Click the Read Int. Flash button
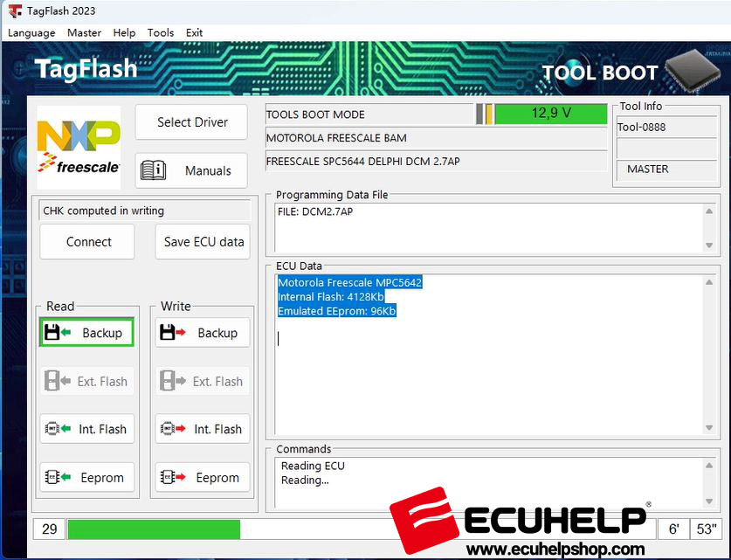731x560 pixels. pos(86,428)
